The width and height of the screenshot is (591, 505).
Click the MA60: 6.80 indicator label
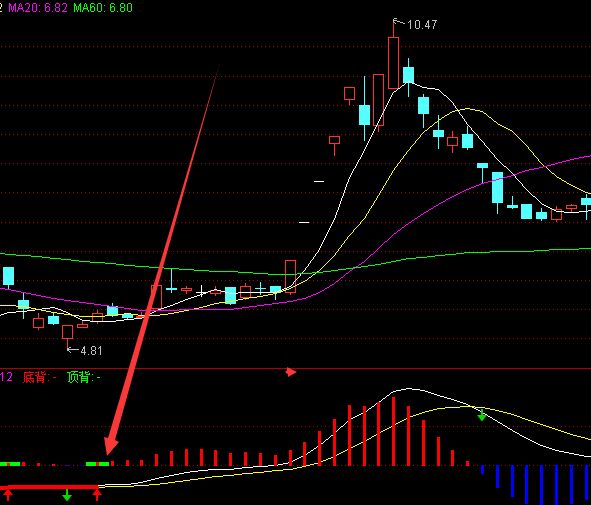click(103, 8)
